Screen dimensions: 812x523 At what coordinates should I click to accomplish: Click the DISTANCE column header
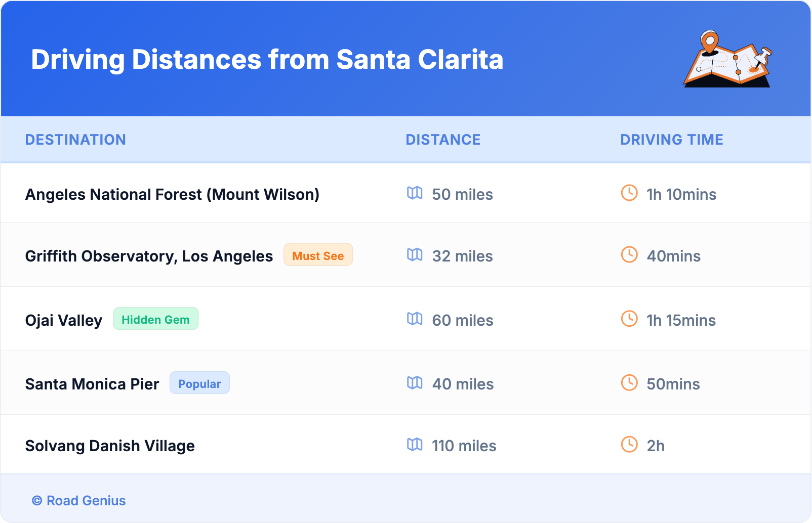point(443,140)
